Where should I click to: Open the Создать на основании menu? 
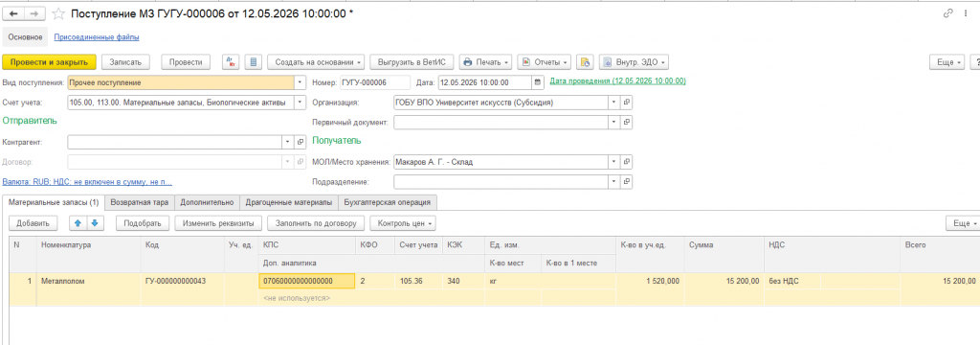click(319, 62)
